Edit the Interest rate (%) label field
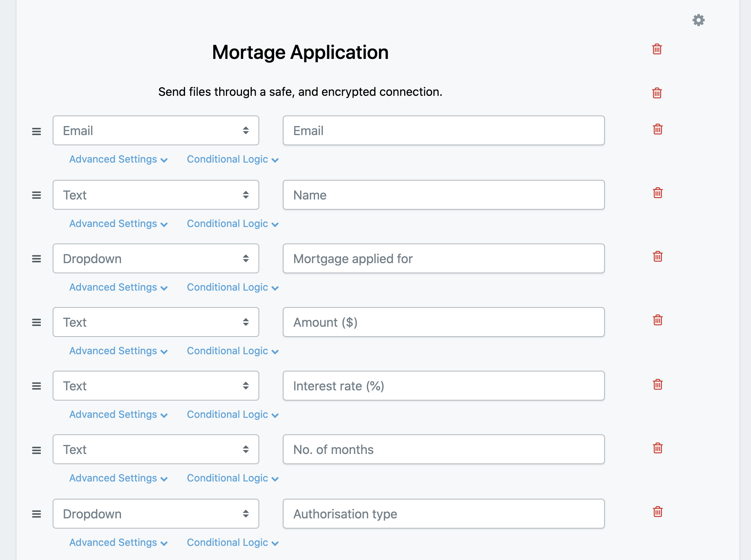Image resolution: width=751 pixels, height=560 pixels. tap(444, 386)
